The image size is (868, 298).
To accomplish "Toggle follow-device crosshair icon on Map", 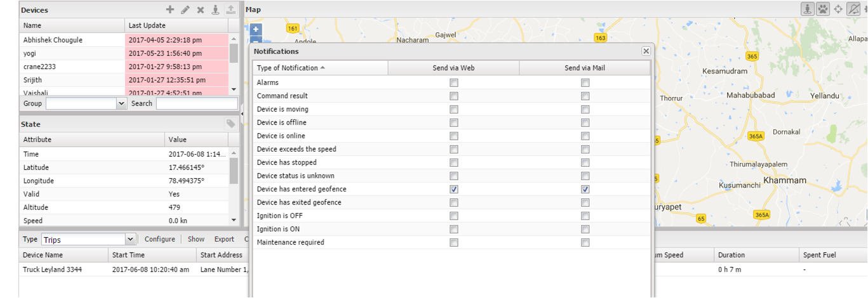I will [x=838, y=9].
